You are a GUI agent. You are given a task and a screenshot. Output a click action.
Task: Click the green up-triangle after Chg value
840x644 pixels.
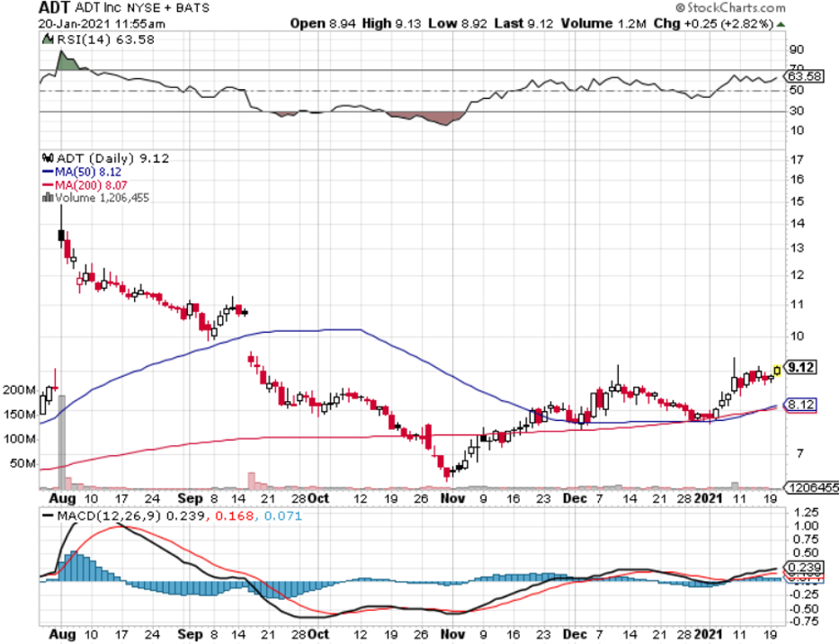click(780, 23)
